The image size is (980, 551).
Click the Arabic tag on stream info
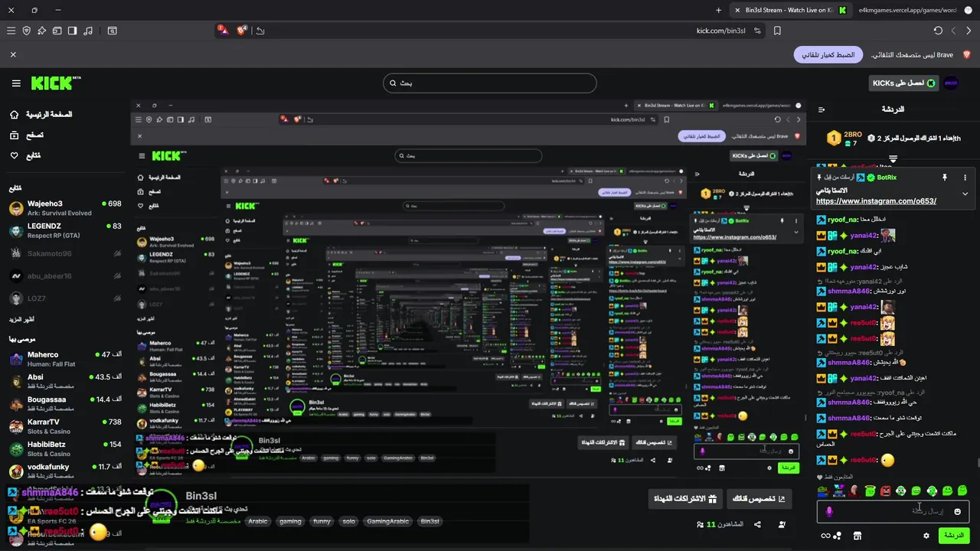click(x=258, y=521)
